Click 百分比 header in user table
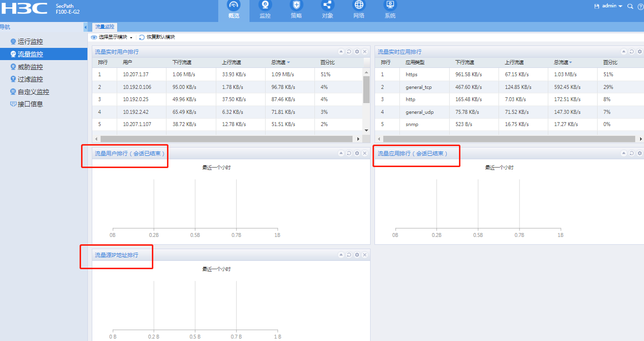 [x=328, y=63]
